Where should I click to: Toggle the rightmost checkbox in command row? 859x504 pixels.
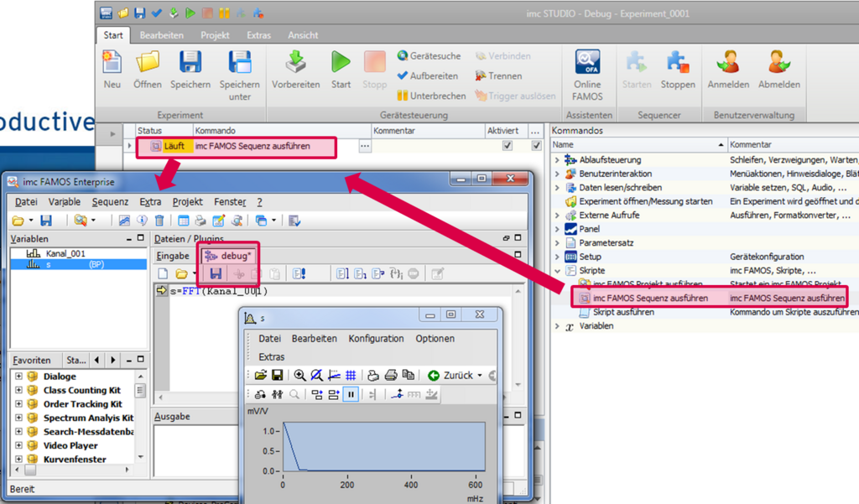tap(537, 146)
